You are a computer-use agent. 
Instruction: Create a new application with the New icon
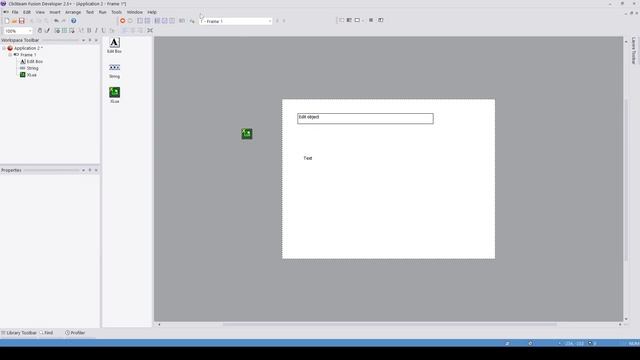tap(7, 21)
